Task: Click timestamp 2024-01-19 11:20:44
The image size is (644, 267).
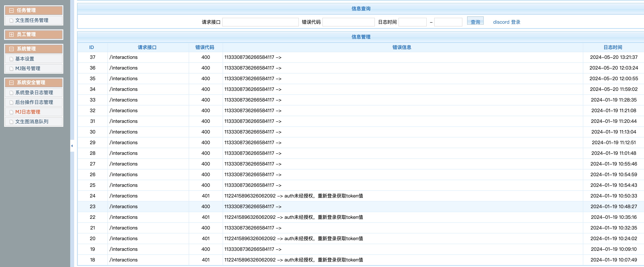Action: tap(614, 121)
